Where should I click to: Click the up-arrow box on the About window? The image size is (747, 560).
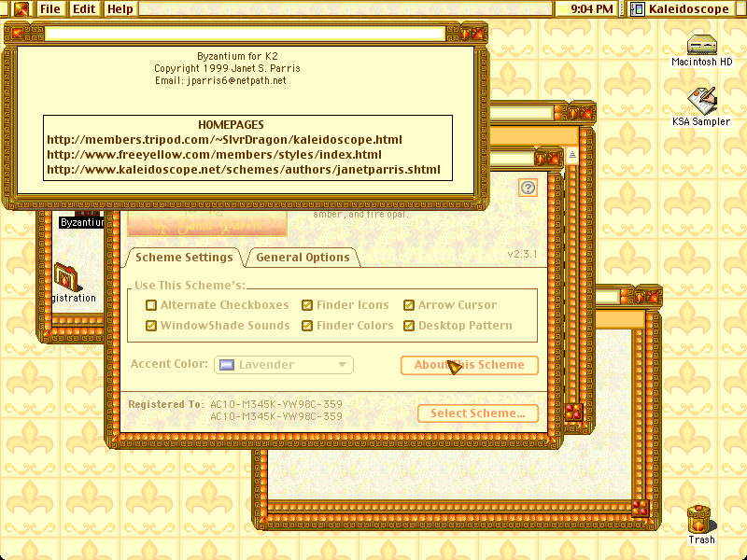pos(464,34)
